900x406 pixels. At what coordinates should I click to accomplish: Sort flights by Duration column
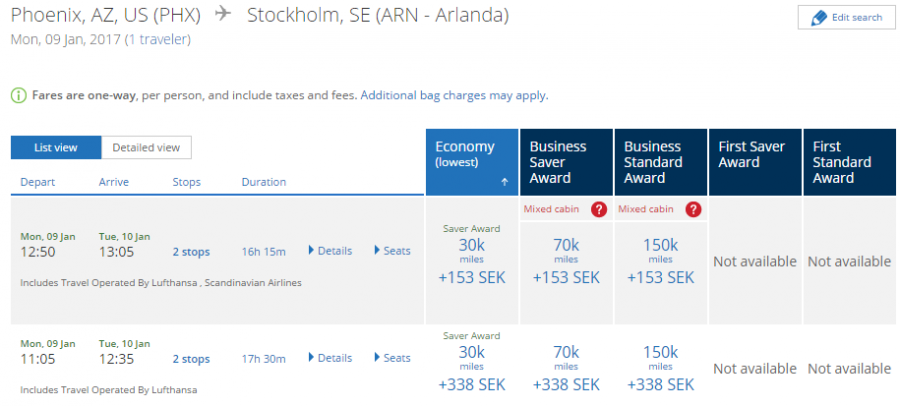263,182
